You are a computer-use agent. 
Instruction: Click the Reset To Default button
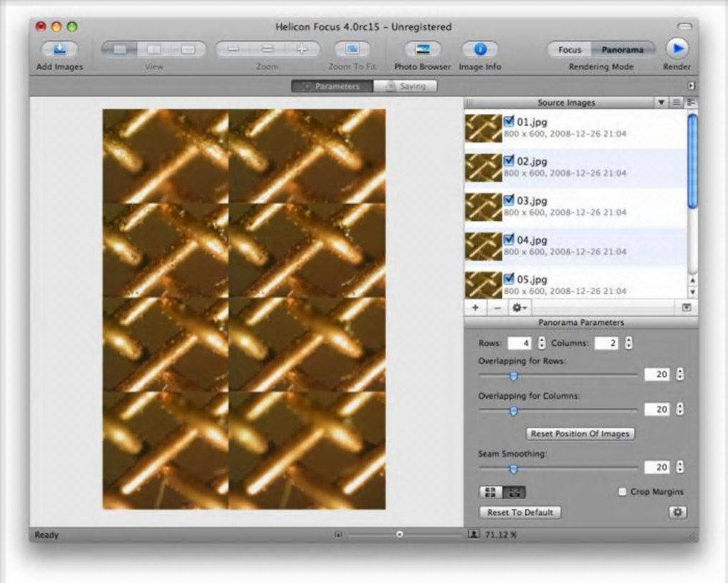tap(520, 512)
